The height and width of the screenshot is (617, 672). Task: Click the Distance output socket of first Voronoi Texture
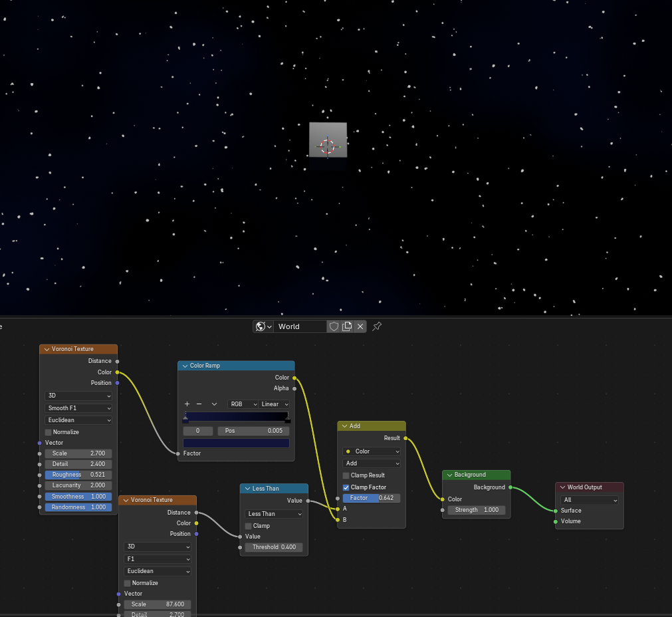tap(118, 362)
